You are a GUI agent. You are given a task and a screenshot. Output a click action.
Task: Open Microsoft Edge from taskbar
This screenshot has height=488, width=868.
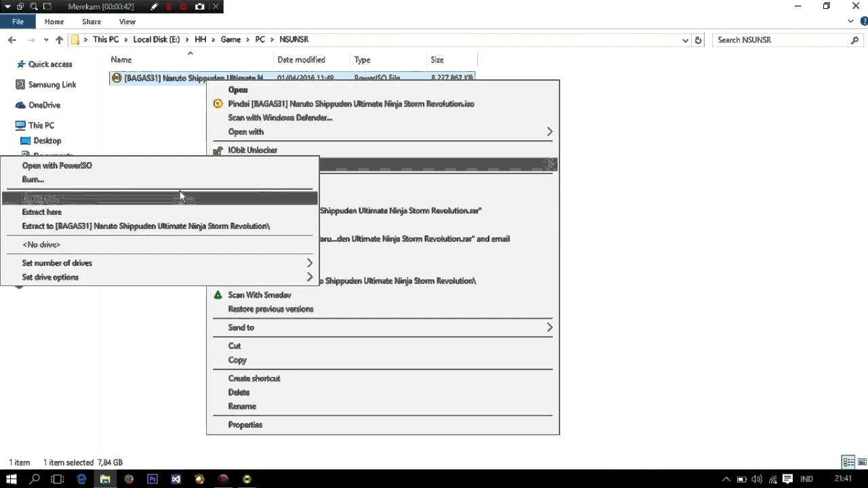(81, 479)
